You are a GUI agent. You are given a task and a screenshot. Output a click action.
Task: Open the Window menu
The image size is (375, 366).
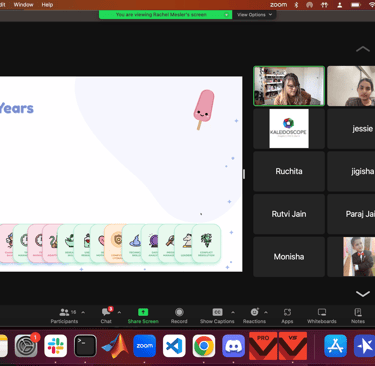(x=23, y=5)
